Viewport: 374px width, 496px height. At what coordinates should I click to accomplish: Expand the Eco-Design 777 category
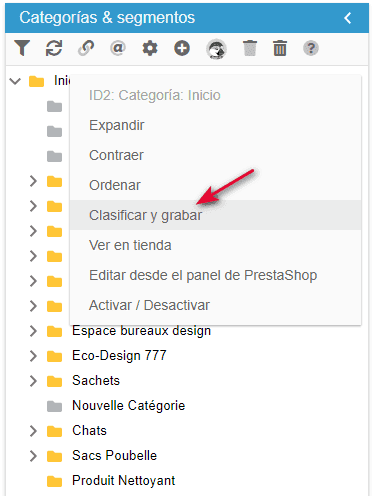pos(33,356)
